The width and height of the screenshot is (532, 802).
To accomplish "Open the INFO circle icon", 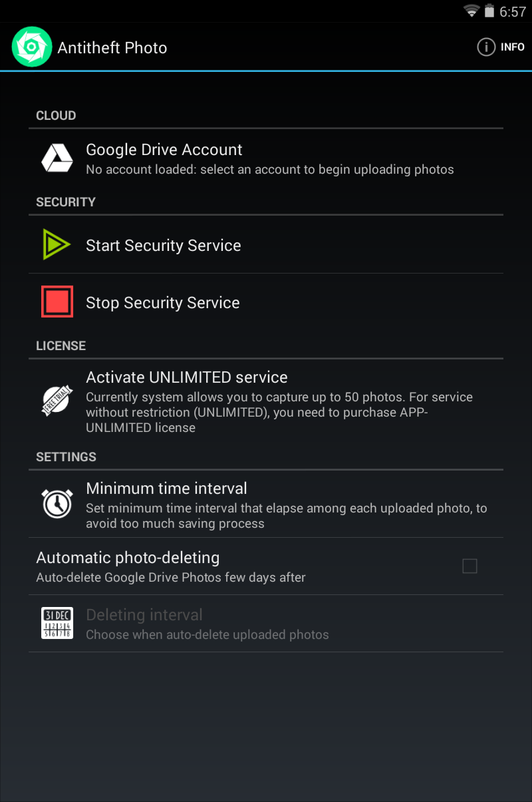I will pos(487,47).
